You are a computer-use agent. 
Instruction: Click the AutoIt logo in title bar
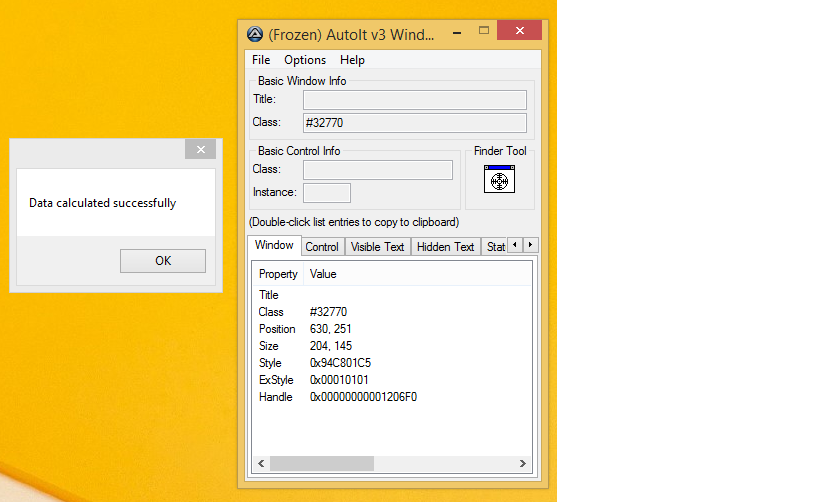coord(255,34)
